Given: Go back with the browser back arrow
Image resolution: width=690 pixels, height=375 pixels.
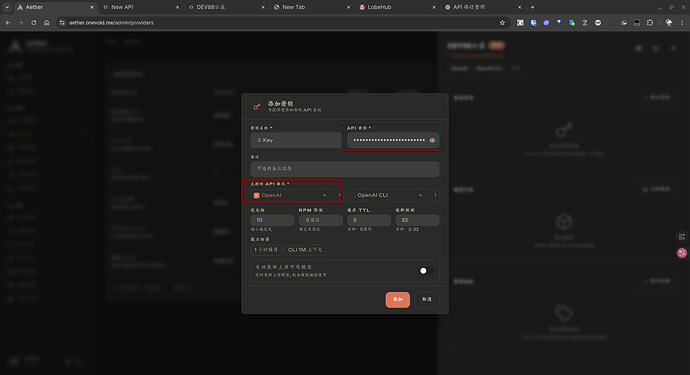Looking at the screenshot, I should pos(8,22).
